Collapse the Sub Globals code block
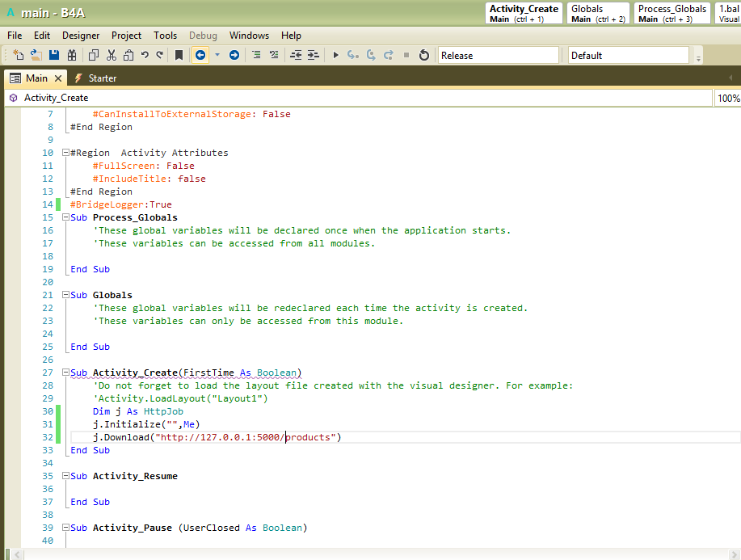Screen dimensions: 741x560 point(64,295)
